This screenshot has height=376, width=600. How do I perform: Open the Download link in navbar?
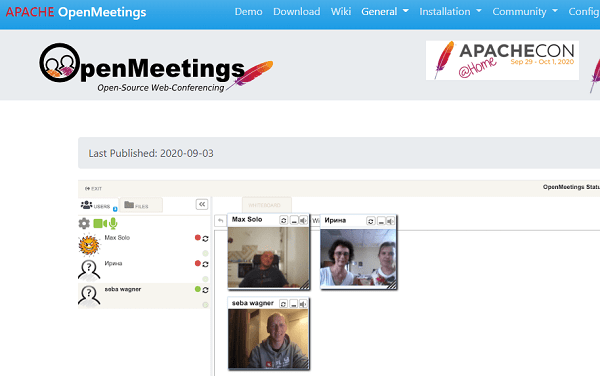click(297, 12)
